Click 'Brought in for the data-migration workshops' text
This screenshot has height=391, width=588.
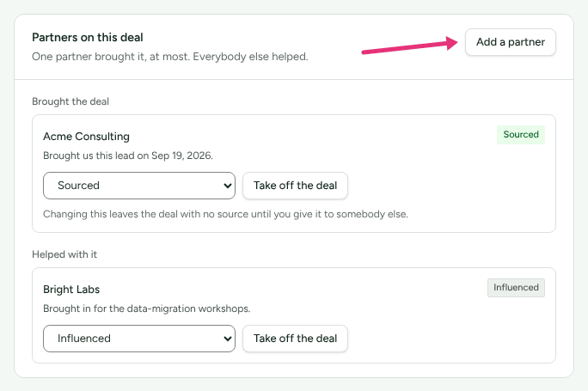pos(147,309)
